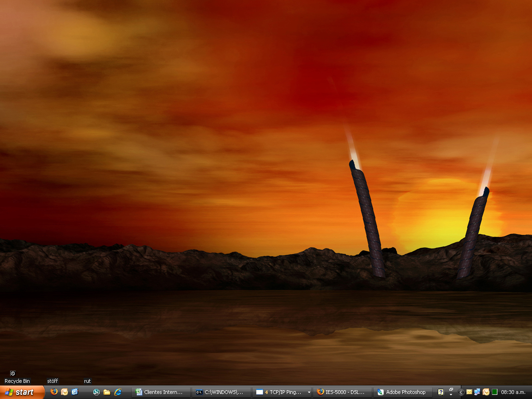Click the restore icon in the language bar
This screenshot has height=399, width=532.
click(451, 389)
